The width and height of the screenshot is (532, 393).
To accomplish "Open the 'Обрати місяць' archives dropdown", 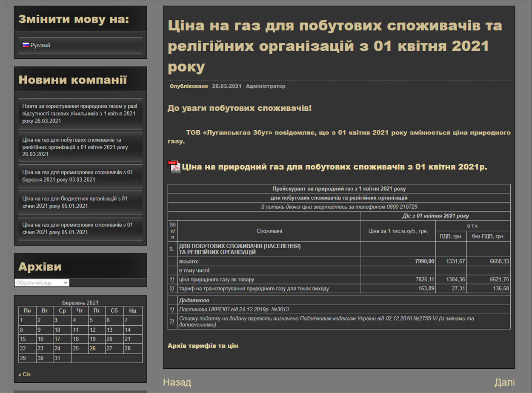I will [42, 283].
